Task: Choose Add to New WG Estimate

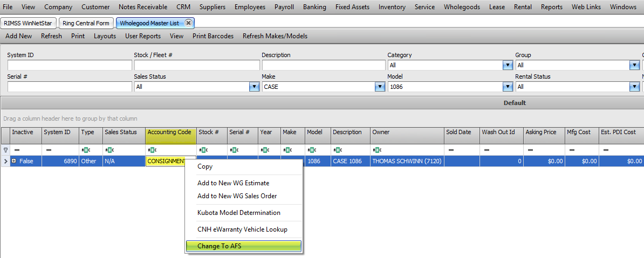Action: [244, 183]
